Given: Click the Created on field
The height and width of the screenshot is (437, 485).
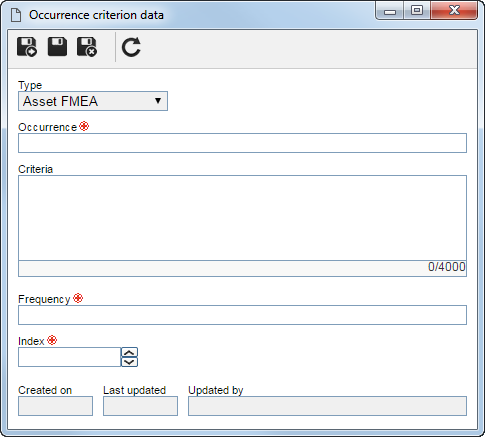Looking at the screenshot, I should click(55, 406).
